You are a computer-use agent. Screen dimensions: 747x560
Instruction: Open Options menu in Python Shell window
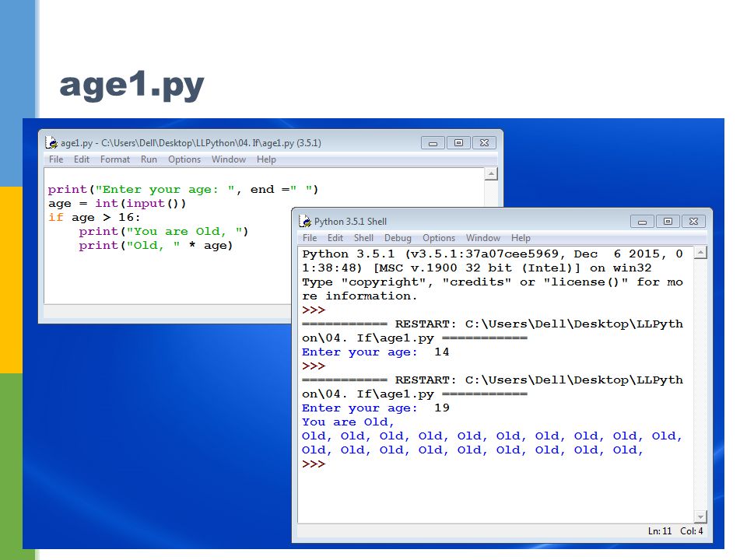coord(439,238)
